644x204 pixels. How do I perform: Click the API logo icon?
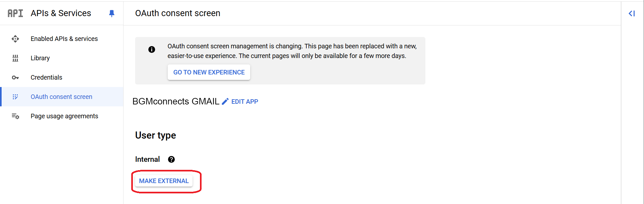[15, 13]
